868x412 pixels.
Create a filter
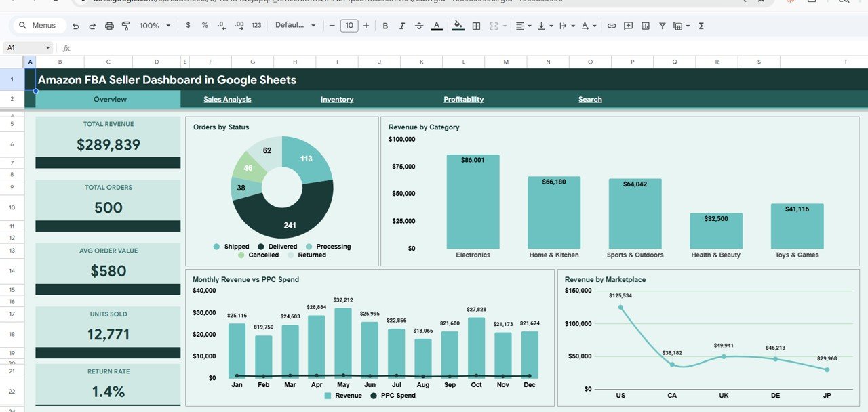661,26
